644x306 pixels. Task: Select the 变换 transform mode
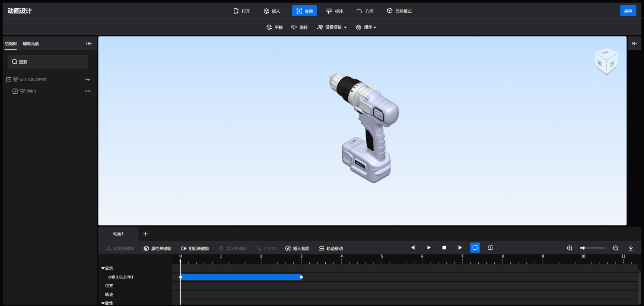point(304,11)
